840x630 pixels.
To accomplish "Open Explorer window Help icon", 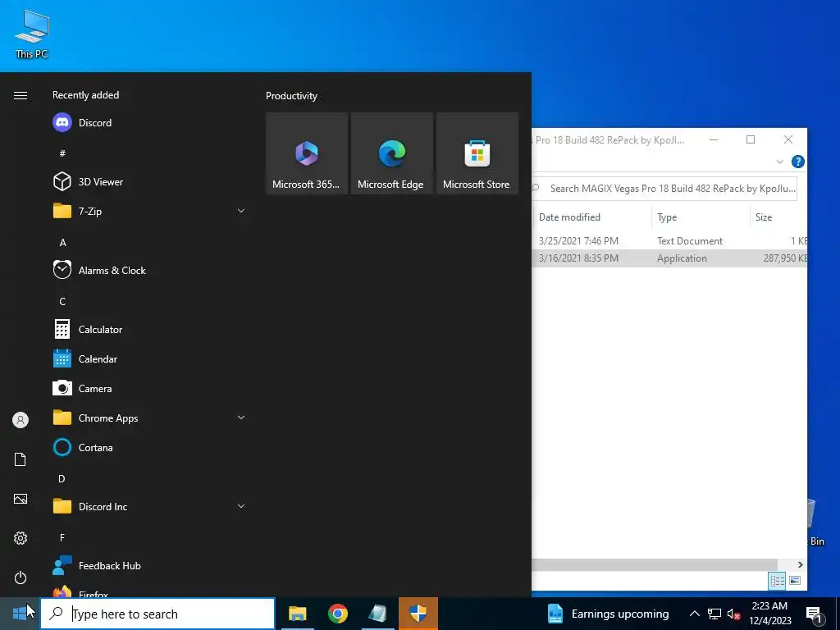I will point(797,162).
